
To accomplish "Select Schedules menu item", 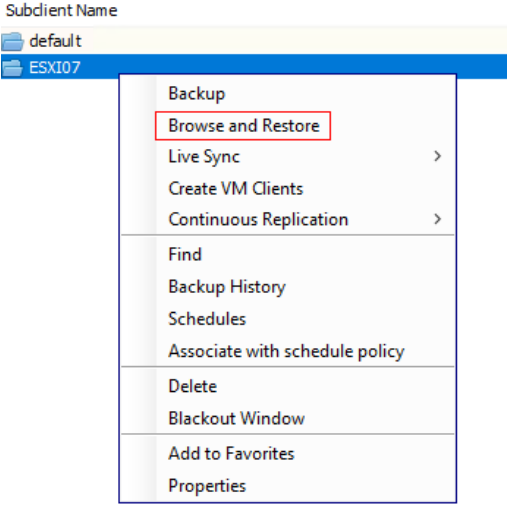I will point(207,319).
